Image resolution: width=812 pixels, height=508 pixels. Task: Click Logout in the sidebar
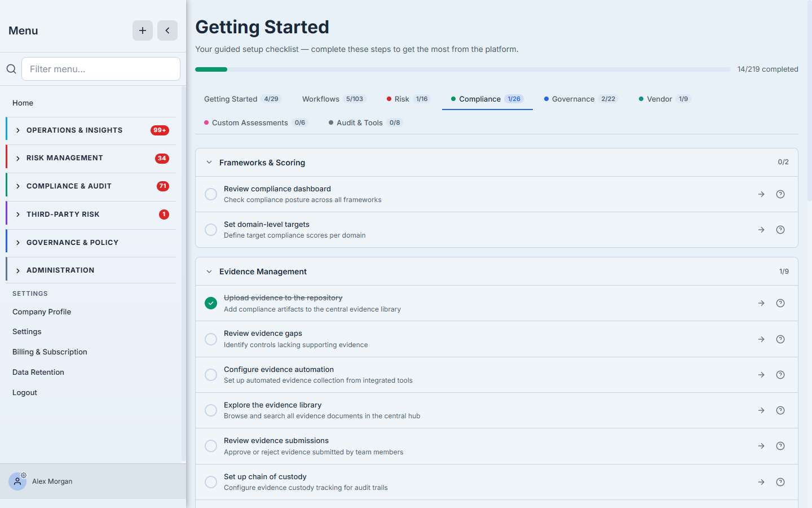(x=25, y=392)
